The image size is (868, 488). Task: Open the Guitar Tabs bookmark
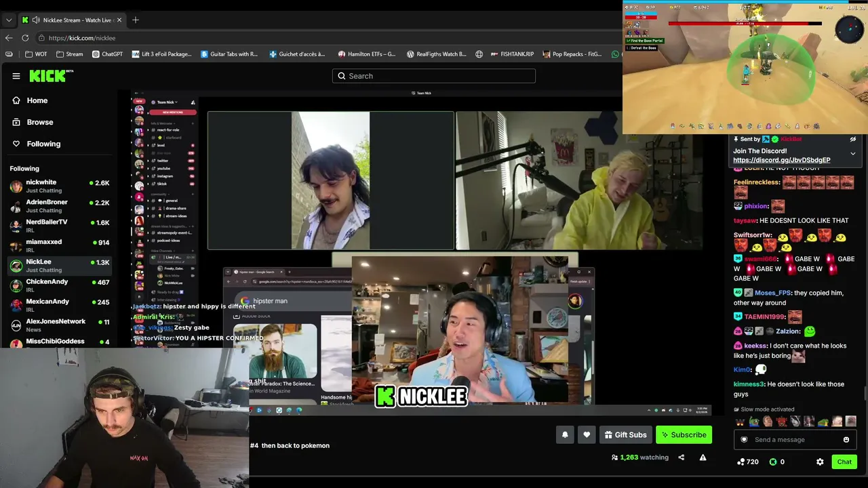229,54
